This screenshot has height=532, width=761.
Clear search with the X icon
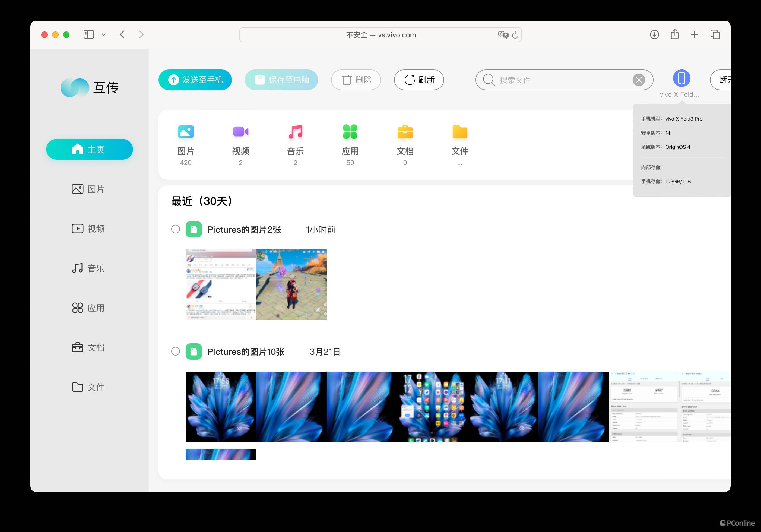pyautogui.click(x=638, y=80)
